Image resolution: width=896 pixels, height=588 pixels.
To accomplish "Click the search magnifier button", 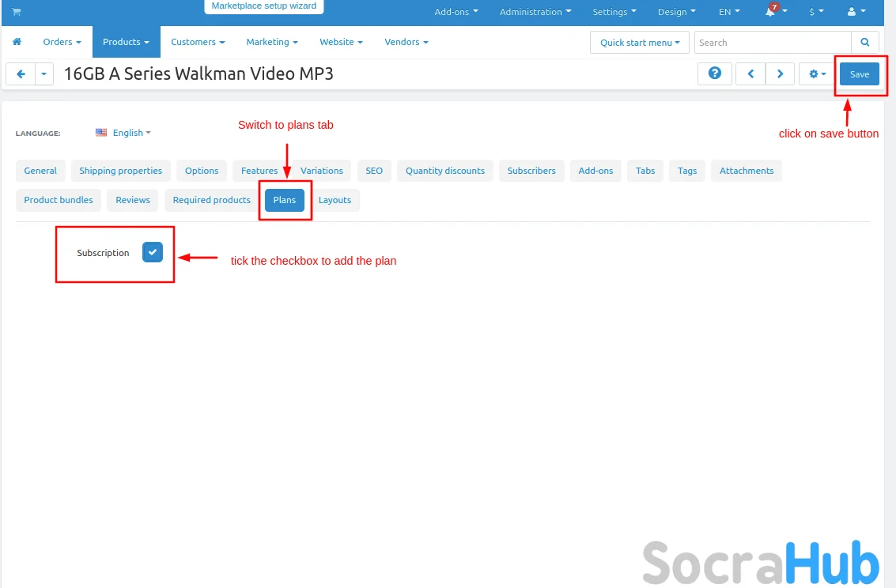I will [x=864, y=43].
